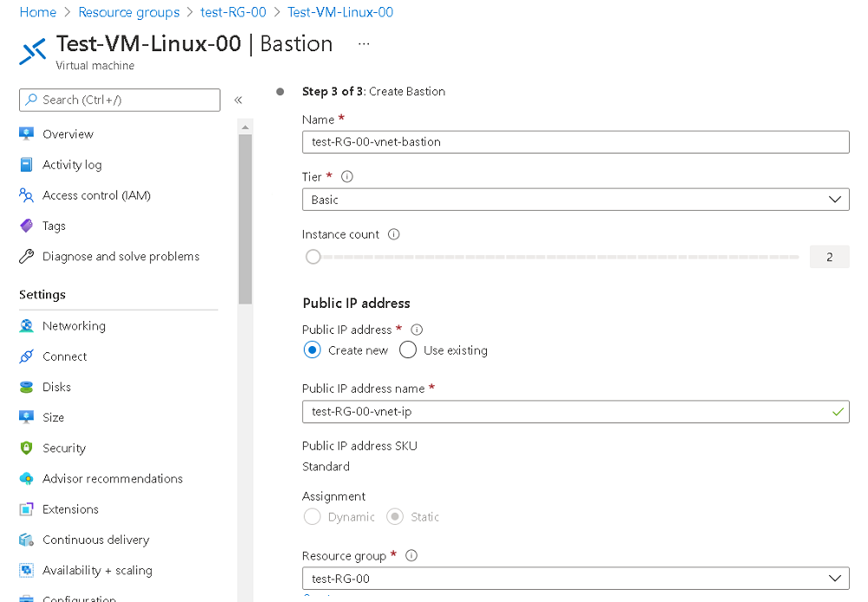Screen dimensions: 868x602
Task: Click the Continuous delivery icon
Action: pos(26,540)
